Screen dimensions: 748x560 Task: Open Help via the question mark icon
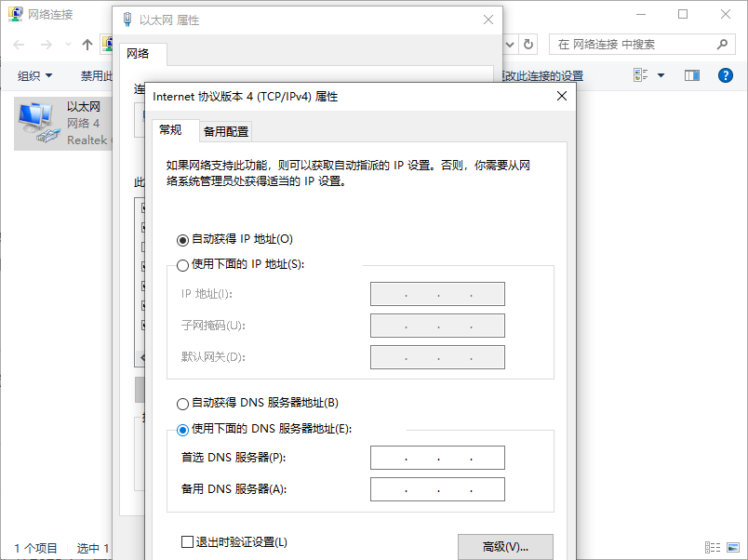(726, 75)
